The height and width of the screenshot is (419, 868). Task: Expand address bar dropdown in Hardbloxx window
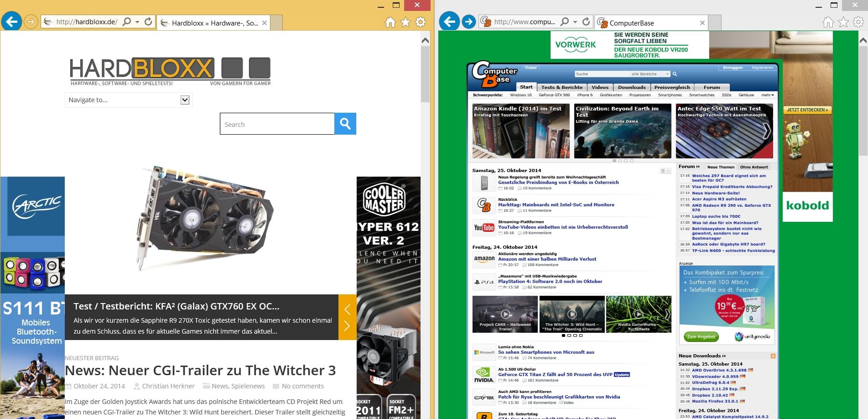click(x=137, y=21)
